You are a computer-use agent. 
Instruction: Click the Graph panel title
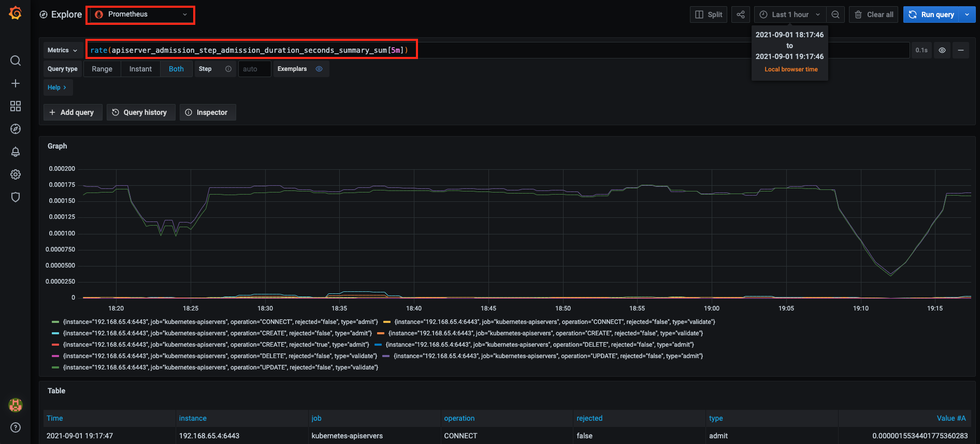click(x=57, y=146)
